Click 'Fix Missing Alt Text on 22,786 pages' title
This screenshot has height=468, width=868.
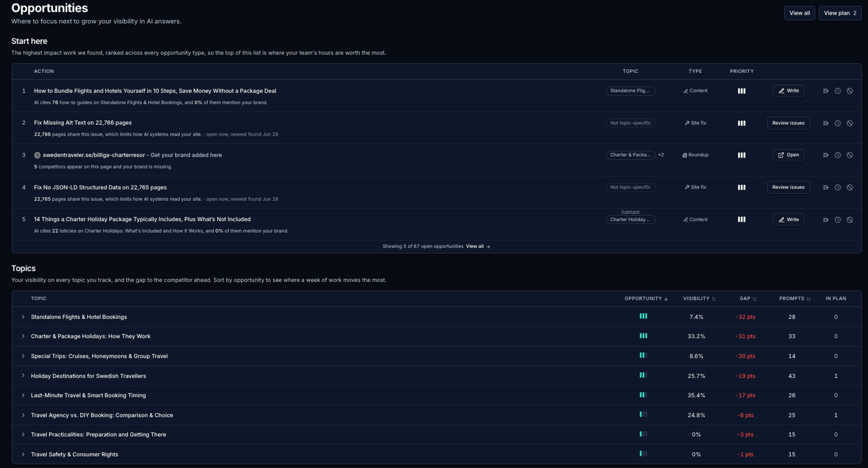83,123
